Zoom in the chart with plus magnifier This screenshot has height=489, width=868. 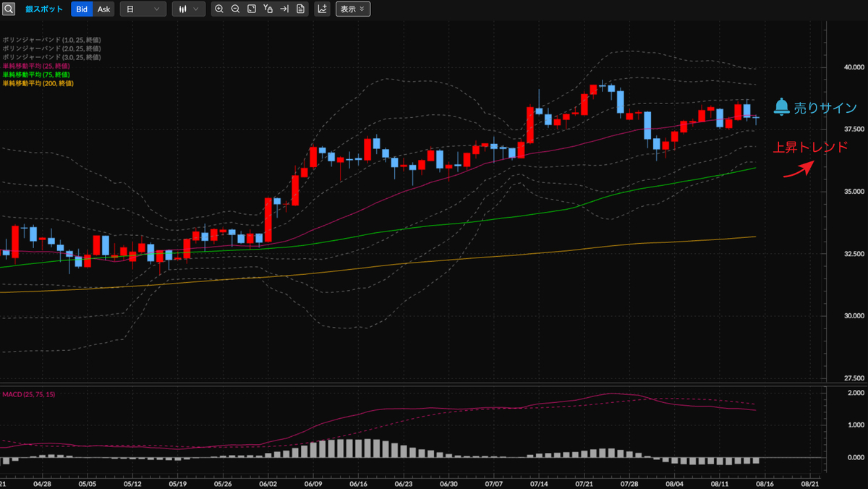[x=219, y=9]
